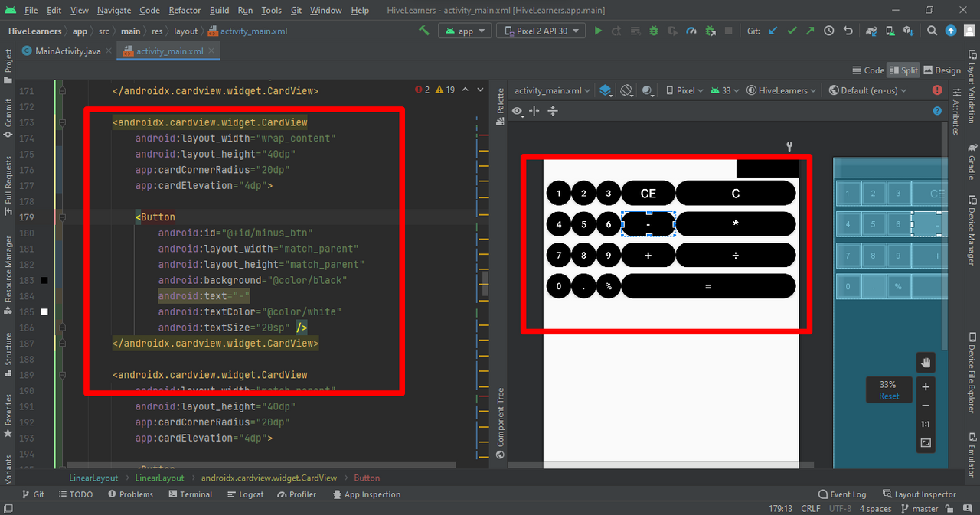Screen dimensions: 980x515
Task: Open the Tools menu
Action: click(x=271, y=10)
